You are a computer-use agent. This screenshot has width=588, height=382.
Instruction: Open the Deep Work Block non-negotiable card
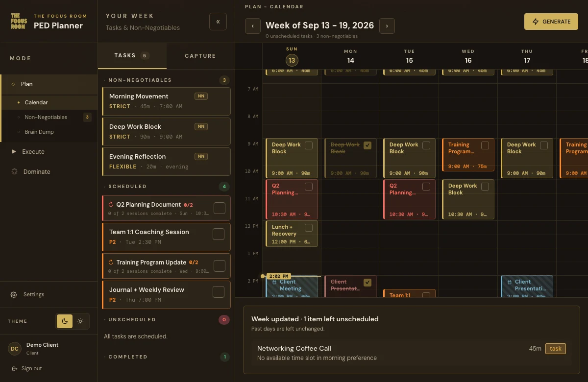pos(166,132)
